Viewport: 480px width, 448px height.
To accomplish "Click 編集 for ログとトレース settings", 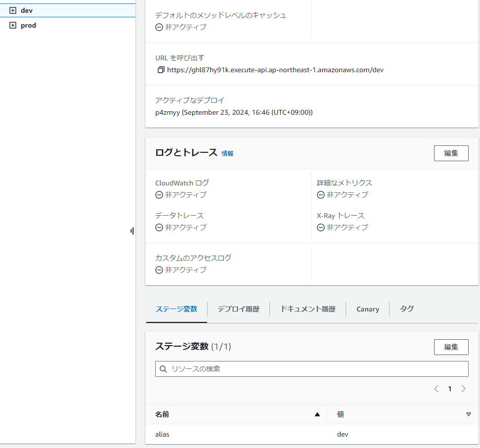I will point(451,153).
